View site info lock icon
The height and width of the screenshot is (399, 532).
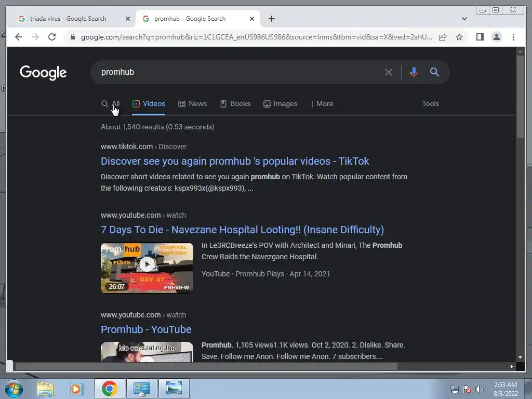click(73, 37)
